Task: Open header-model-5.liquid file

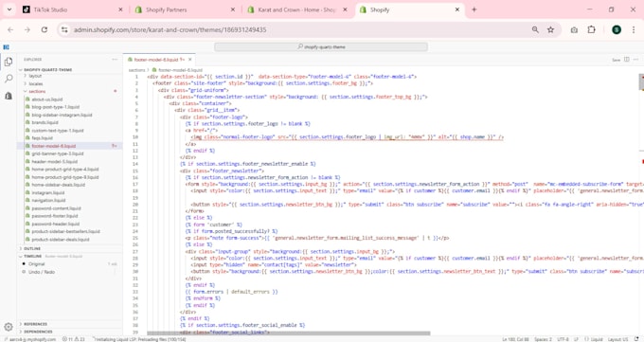Action: tap(54, 162)
